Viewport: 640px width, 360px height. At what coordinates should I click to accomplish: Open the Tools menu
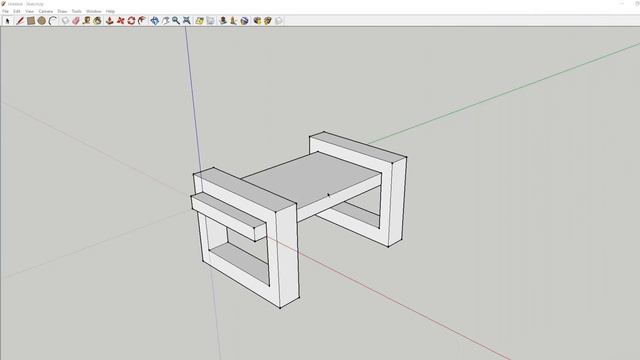click(x=76, y=11)
